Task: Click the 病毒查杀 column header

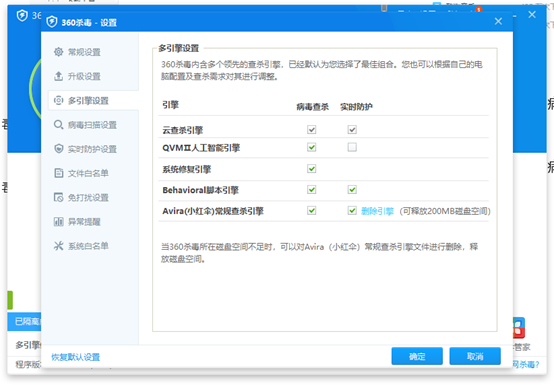Action: (x=312, y=107)
